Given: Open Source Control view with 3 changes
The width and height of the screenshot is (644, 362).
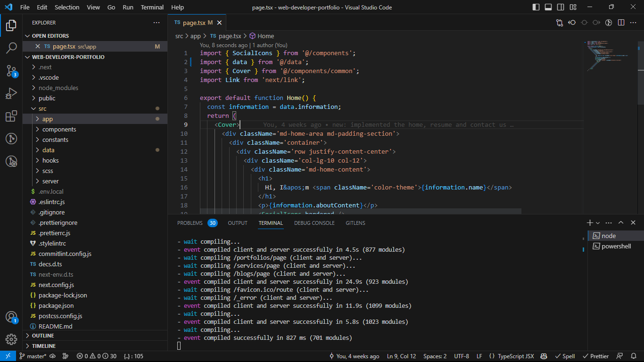Looking at the screenshot, I should 11,71.
